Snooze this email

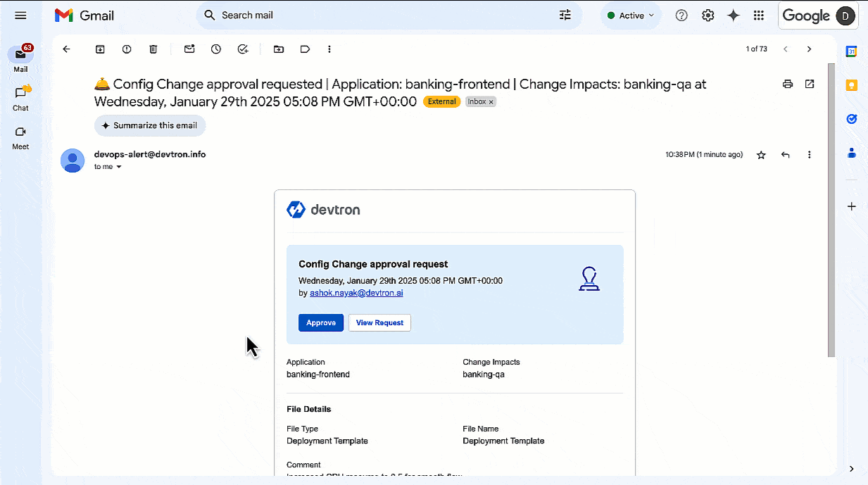pyautogui.click(x=216, y=49)
